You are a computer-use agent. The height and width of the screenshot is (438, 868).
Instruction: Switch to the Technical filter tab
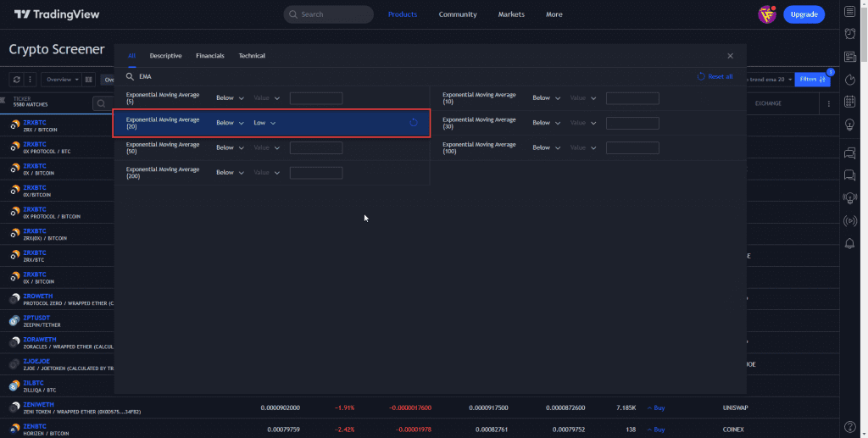[x=252, y=56]
